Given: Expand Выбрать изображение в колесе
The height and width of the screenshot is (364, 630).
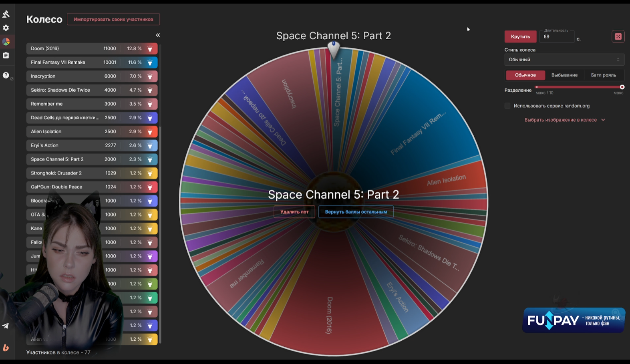Looking at the screenshot, I should (564, 120).
